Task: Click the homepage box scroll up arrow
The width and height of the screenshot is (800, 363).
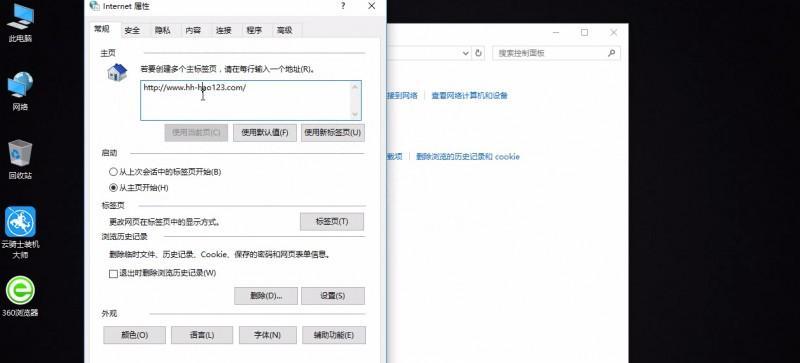Action: click(355, 87)
